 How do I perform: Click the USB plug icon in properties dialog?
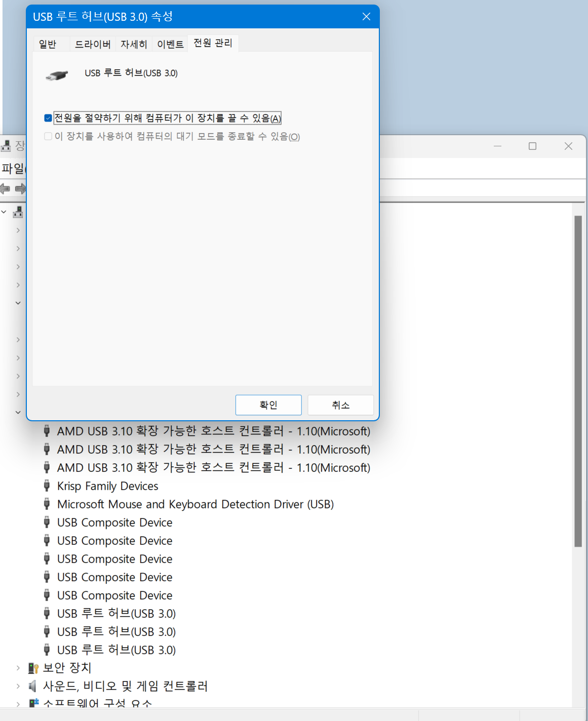pos(57,75)
